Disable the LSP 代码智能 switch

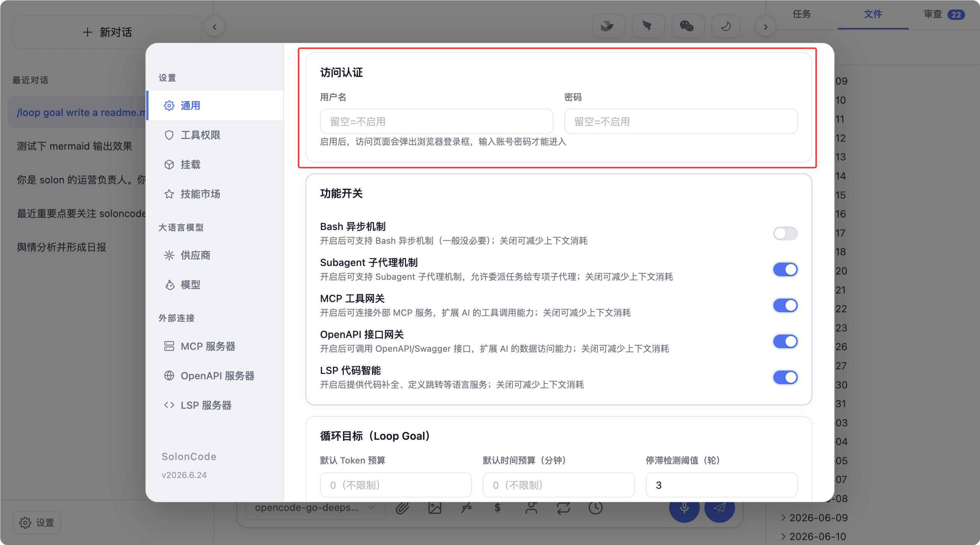click(x=785, y=377)
